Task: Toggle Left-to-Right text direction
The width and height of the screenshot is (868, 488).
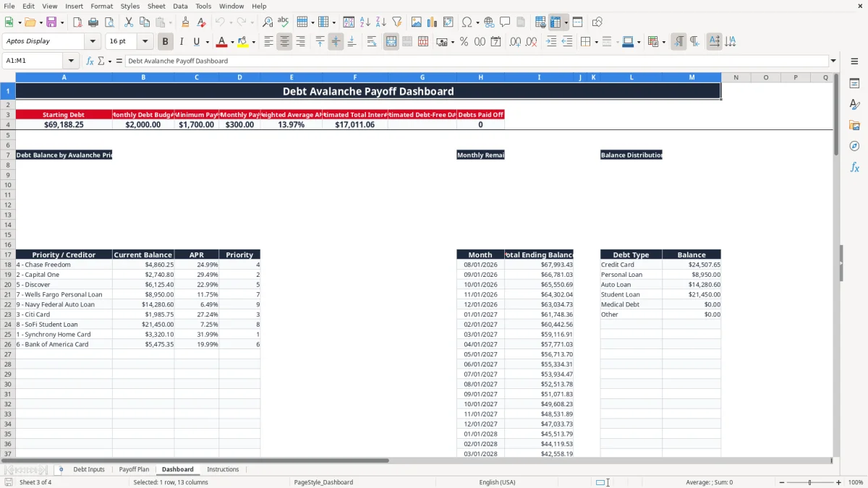Action: click(678, 42)
